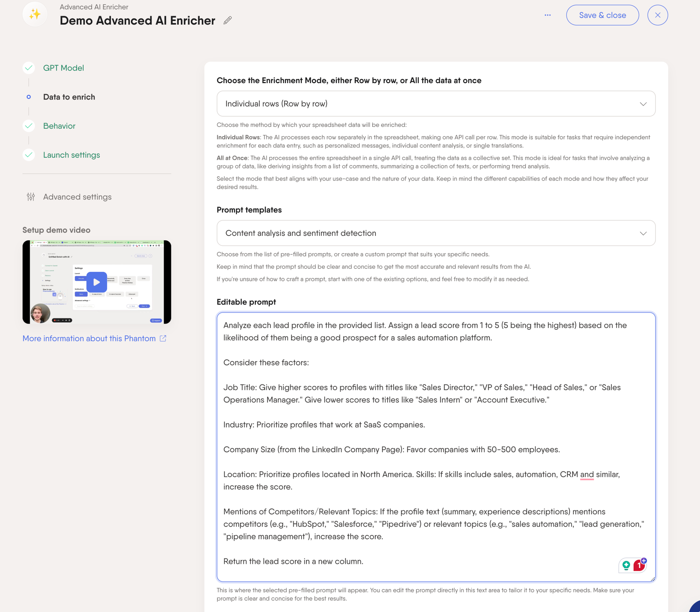The image size is (700, 612).
Task: Click the blue support bubble at bottom-right corner
Action: pyautogui.click(x=695, y=607)
